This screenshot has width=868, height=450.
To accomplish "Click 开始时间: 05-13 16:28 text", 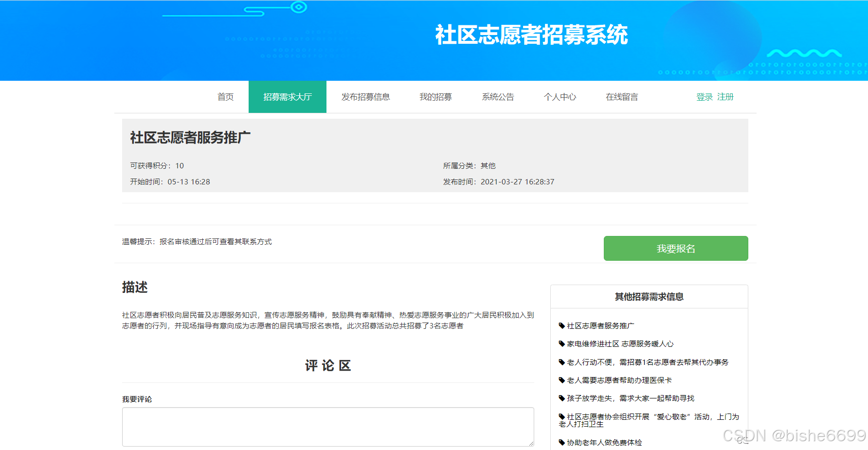I will [x=170, y=181].
